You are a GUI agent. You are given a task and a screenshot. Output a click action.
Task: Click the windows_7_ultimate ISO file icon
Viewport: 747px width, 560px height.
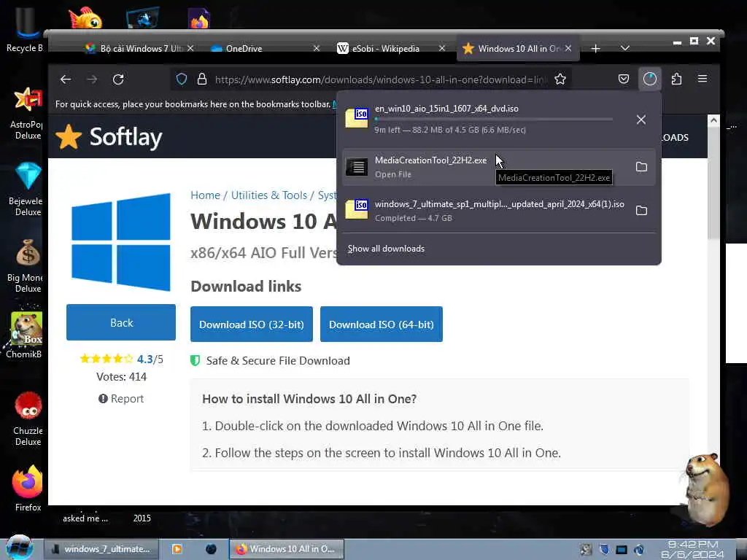click(x=357, y=209)
